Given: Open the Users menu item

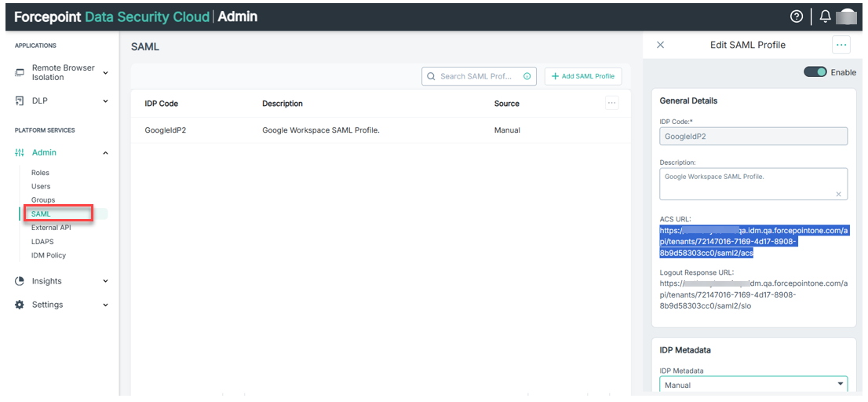Looking at the screenshot, I should click(x=41, y=186).
